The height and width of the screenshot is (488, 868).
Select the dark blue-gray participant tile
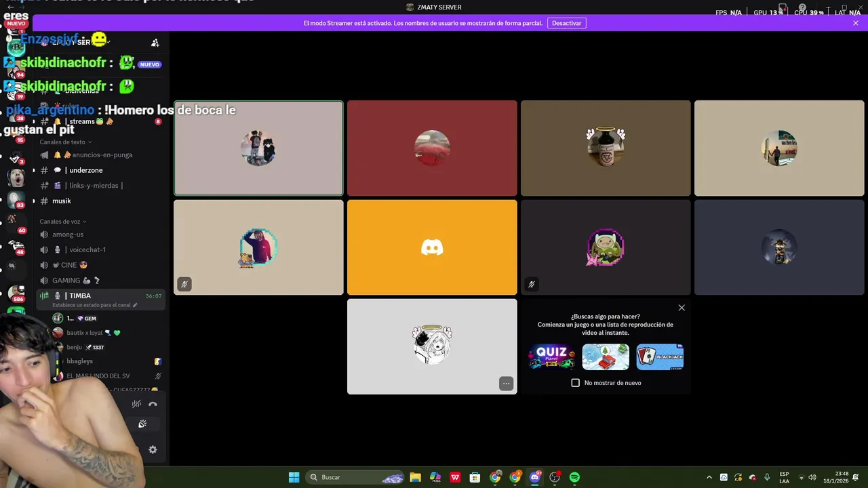(779, 247)
